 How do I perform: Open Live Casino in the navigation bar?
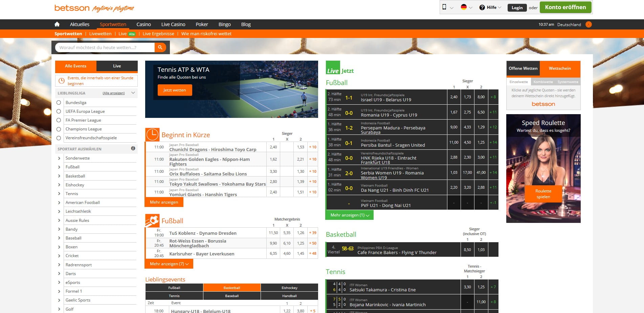point(173,24)
